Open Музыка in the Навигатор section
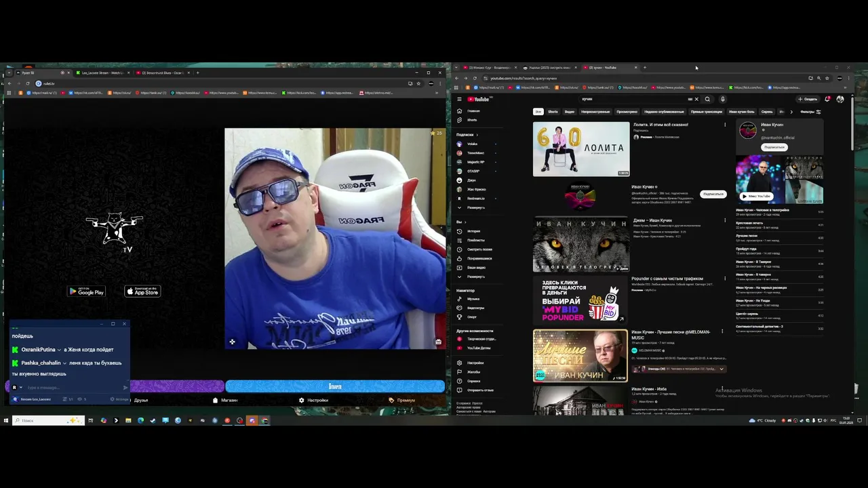Screen dimensions: 868x488 469,299
